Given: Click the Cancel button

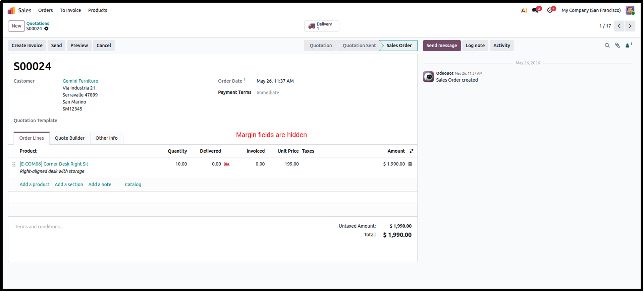Looking at the screenshot, I should 104,46.
